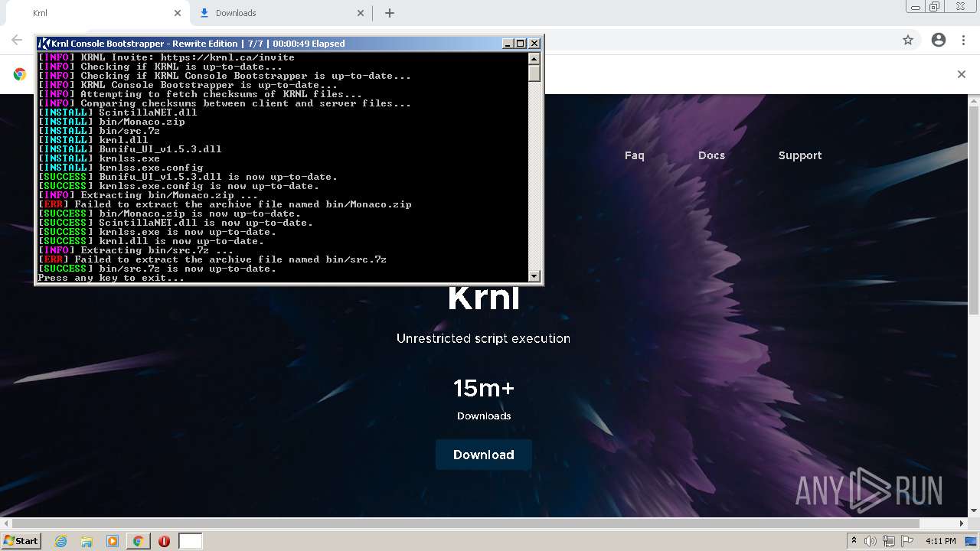The width and height of the screenshot is (980, 551).
Task: Click the '15m+' downloads count text
Action: (484, 389)
